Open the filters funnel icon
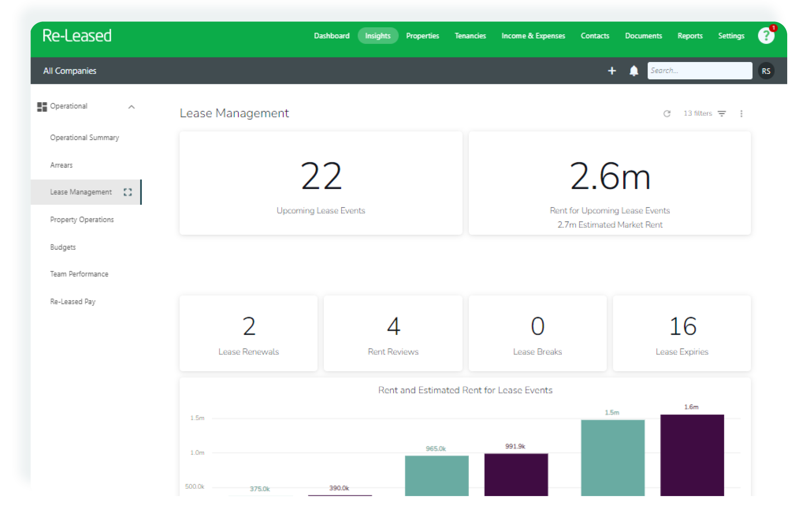Image resolution: width=812 pixels, height=525 pixels. point(722,114)
